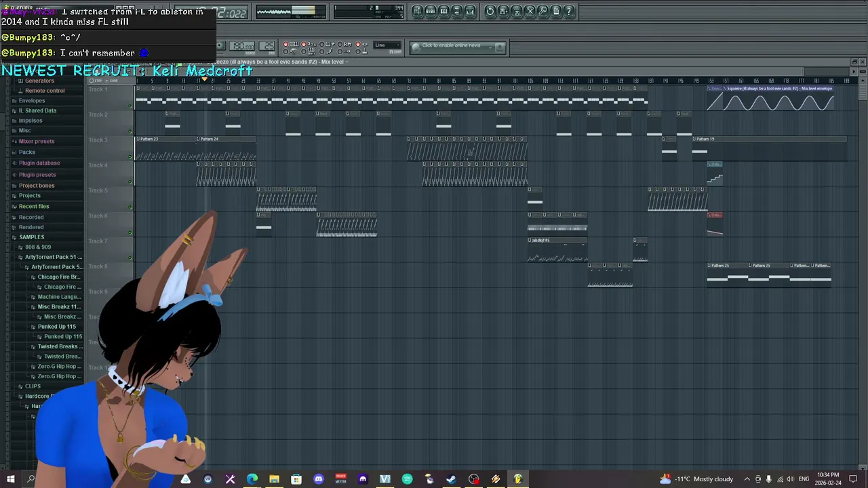This screenshot has width=868, height=488.
Task: Open the notifications center icon
Action: pyautogui.click(x=853, y=479)
